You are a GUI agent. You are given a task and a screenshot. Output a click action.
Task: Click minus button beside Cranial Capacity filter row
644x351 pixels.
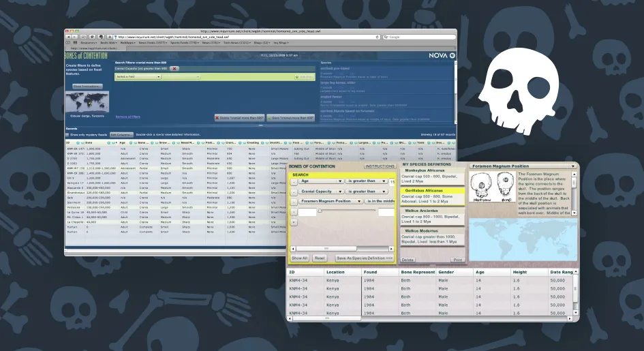coord(294,192)
